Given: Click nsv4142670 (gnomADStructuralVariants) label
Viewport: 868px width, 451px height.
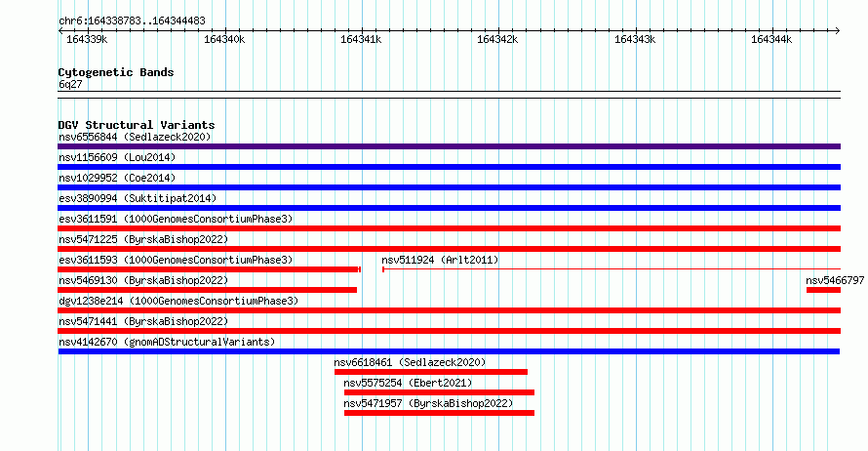Looking at the screenshot, I should [167, 342].
